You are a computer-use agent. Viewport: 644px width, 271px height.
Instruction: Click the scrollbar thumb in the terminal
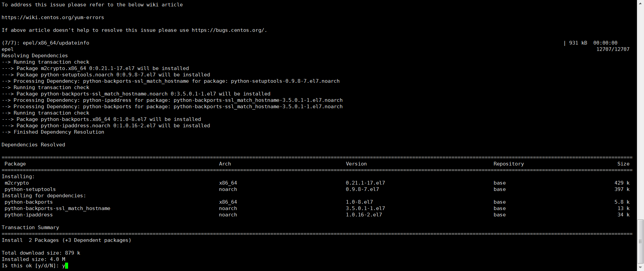[x=640, y=242]
